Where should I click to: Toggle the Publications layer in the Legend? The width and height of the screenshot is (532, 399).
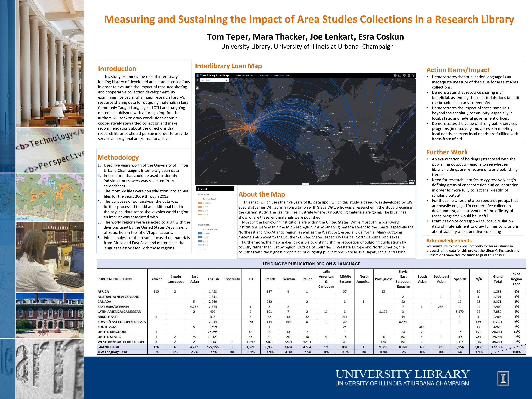tap(204, 225)
